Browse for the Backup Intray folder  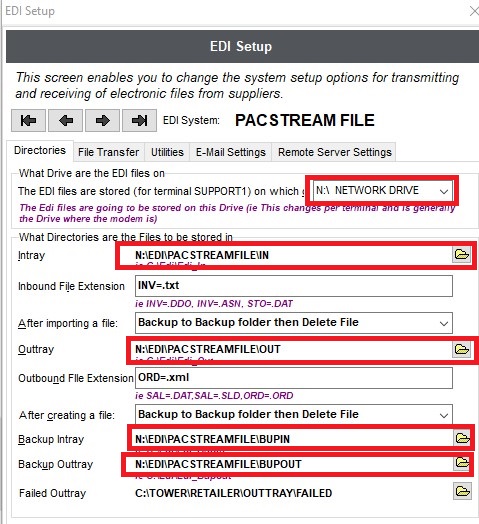[x=463, y=438]
